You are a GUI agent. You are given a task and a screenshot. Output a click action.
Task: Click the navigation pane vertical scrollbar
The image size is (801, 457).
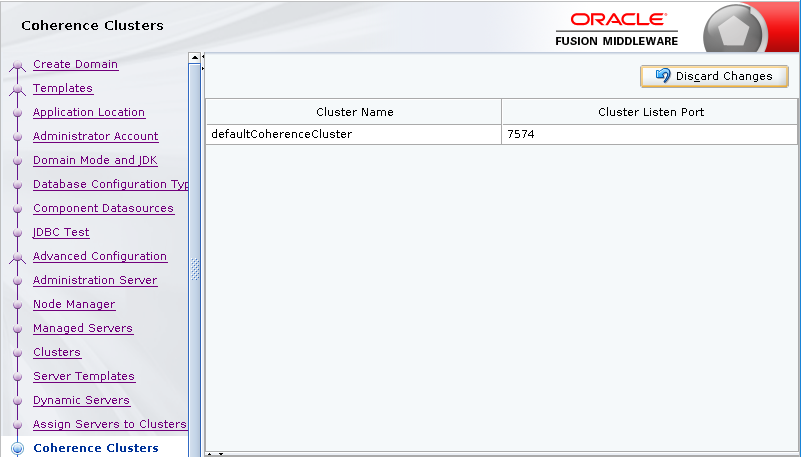coord(195,250)
